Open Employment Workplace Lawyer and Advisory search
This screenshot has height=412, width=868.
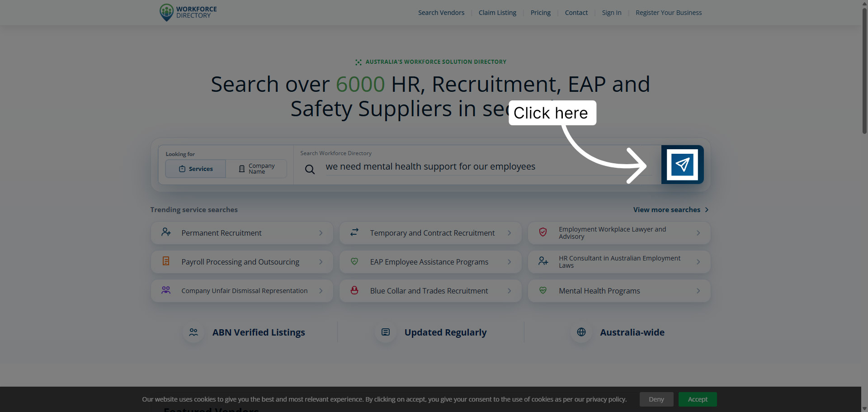(619, 233)
